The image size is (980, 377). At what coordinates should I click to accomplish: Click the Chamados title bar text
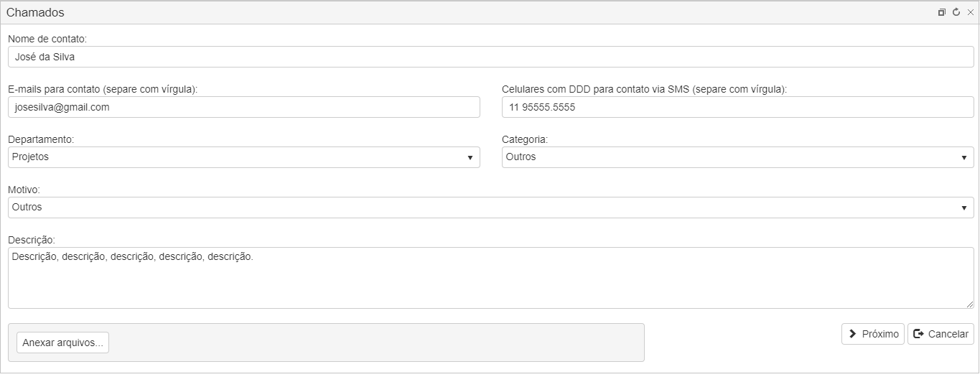coord(35,12)
